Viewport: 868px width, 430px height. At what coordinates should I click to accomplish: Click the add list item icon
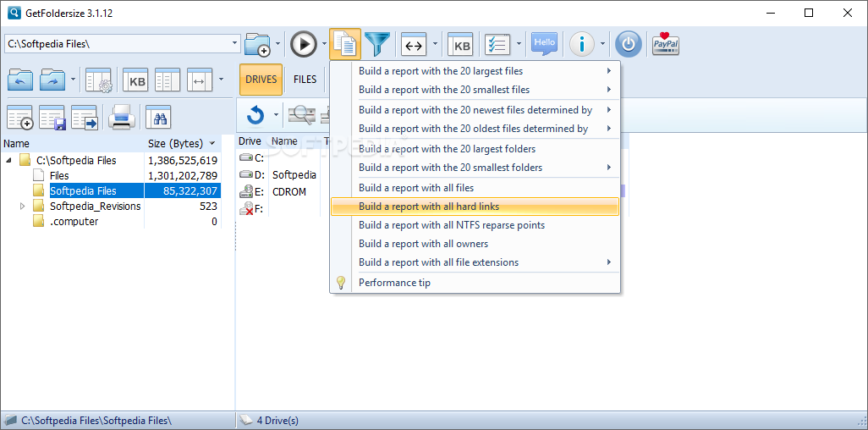20,117
